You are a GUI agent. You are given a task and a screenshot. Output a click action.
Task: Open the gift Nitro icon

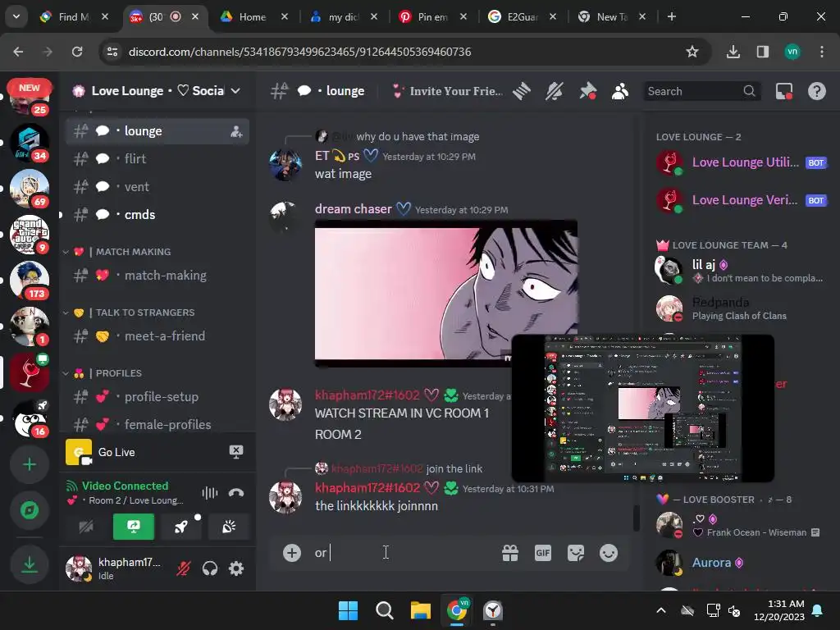(x=510, y=553)
